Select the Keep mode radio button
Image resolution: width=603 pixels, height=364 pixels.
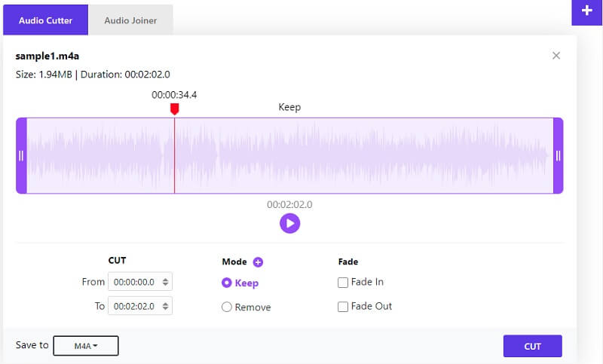[x=227, y=283]
